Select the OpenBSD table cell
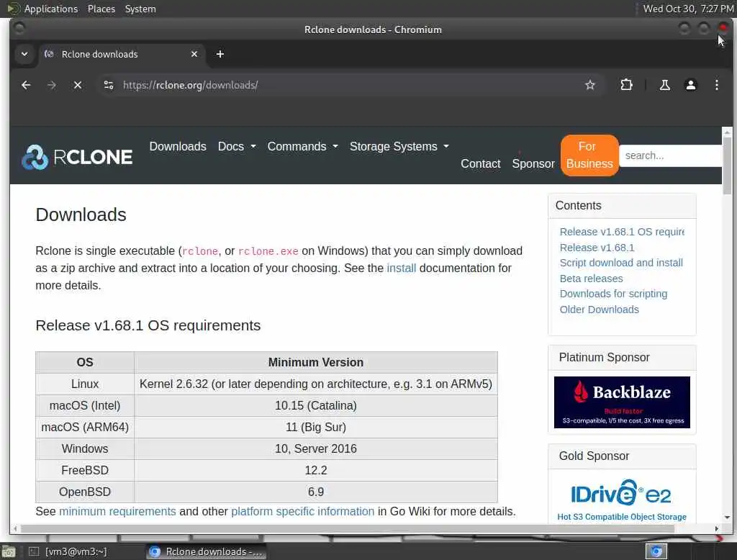Image resolution: width=737 pixels, height=560 pixels. [x=85, y=492]
